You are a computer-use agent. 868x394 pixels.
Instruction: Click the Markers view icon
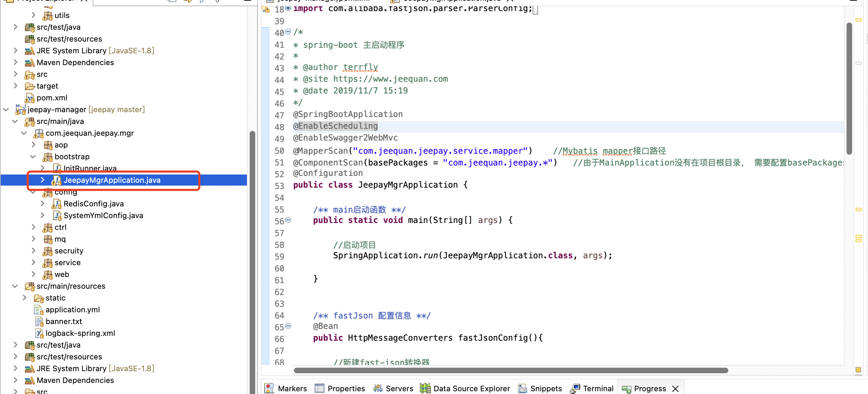269,388
